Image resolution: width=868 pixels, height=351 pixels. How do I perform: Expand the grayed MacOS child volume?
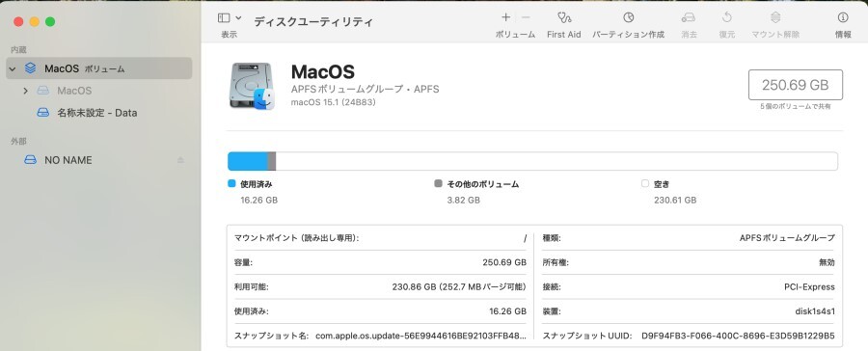pos(25,91)
